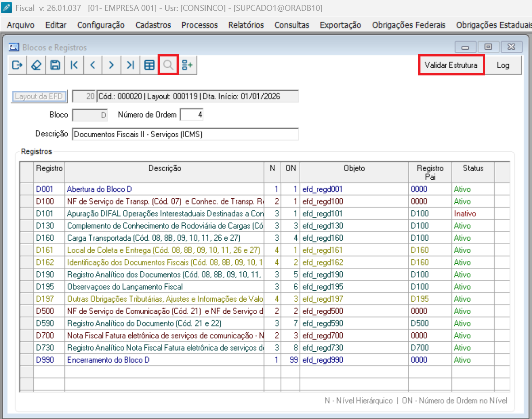532x419 pixels.
Task: Click the layout code field showing 20
Action: point(84,96)
